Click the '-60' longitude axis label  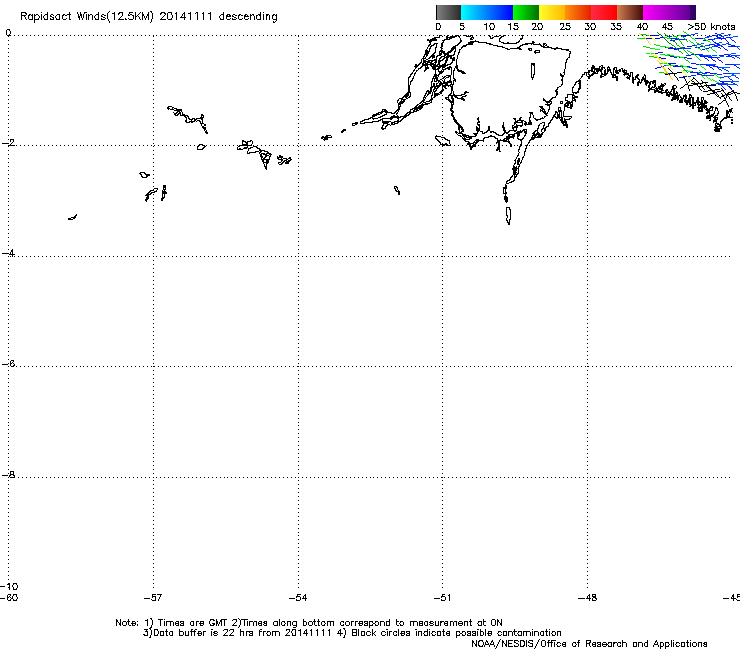coord(9,598)
